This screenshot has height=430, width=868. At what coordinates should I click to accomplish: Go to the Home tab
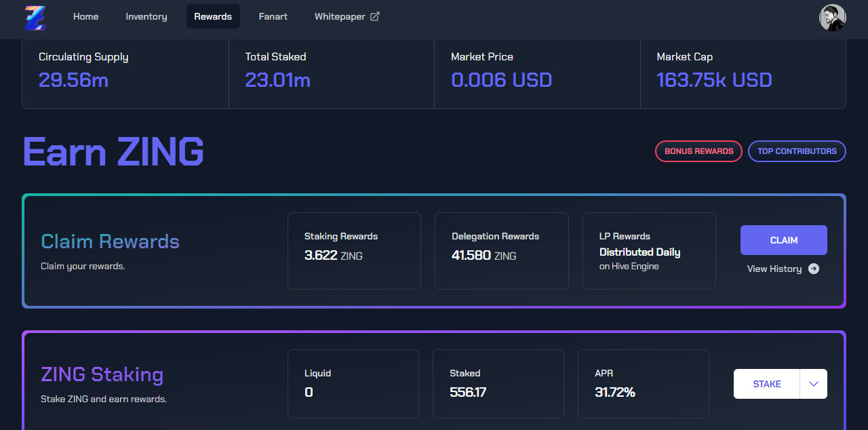pos(86,16)
